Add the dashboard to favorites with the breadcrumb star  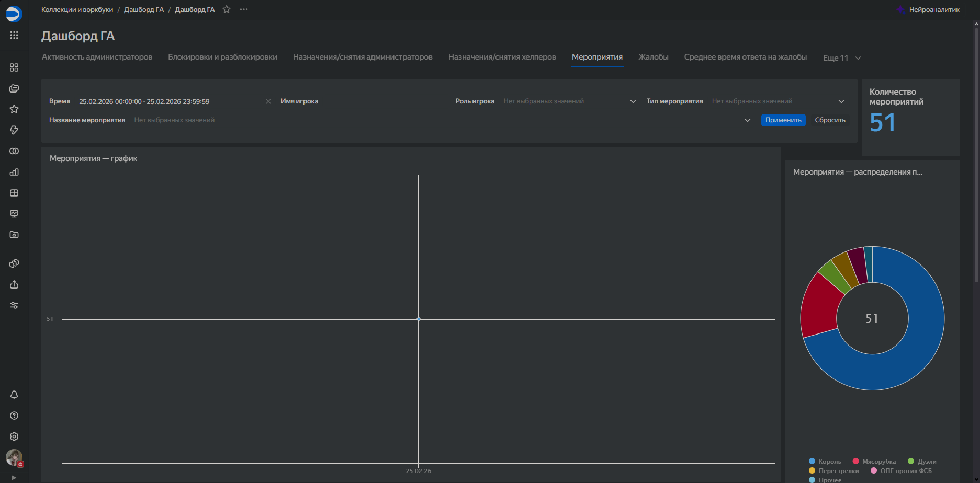coord(227,9)
